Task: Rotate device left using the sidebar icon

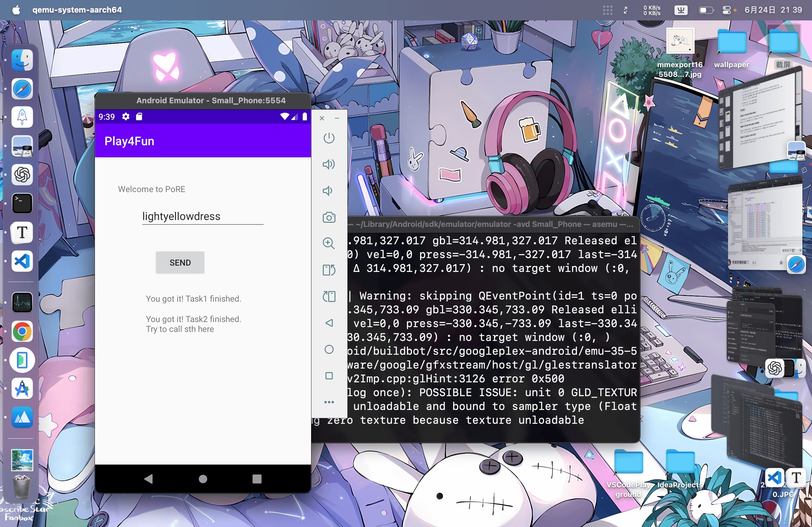Action: coord(329,270)
